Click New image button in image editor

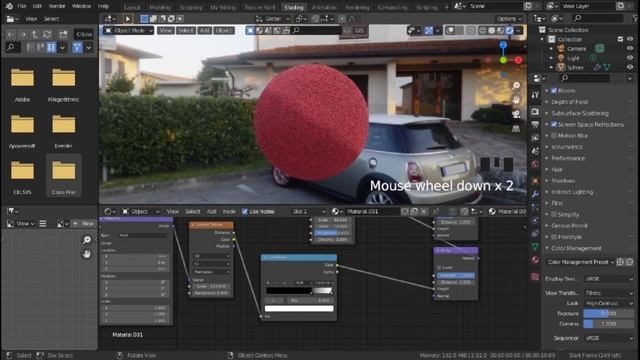(x=83, y=224)
